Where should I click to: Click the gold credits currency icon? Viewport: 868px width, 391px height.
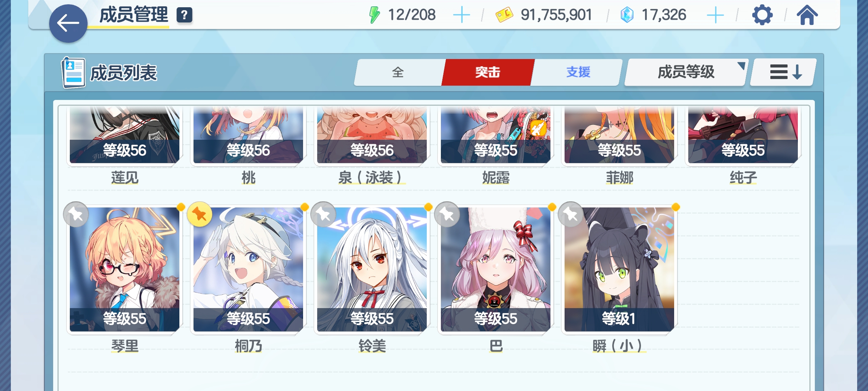pos(504,15)
